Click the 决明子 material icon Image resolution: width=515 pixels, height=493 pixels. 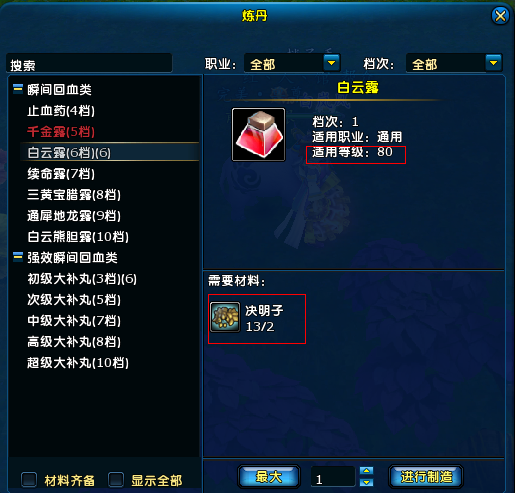(x=225, y=317)
